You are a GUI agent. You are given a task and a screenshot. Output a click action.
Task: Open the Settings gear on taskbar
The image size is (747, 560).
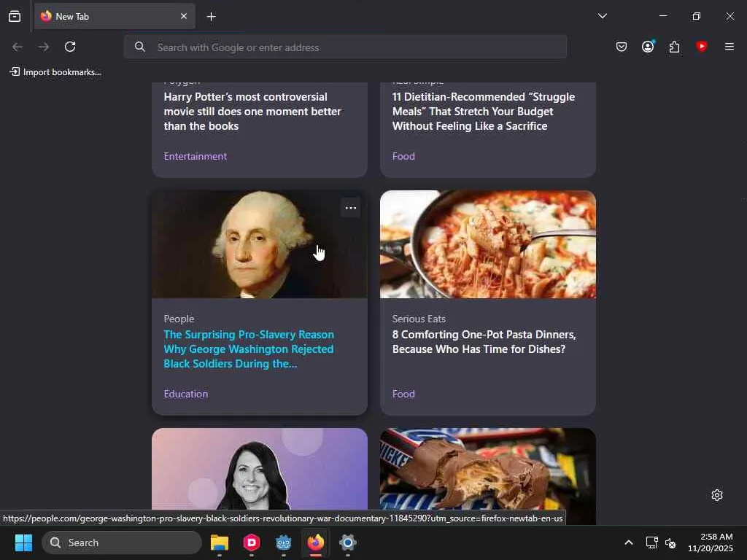coord(348,542)
